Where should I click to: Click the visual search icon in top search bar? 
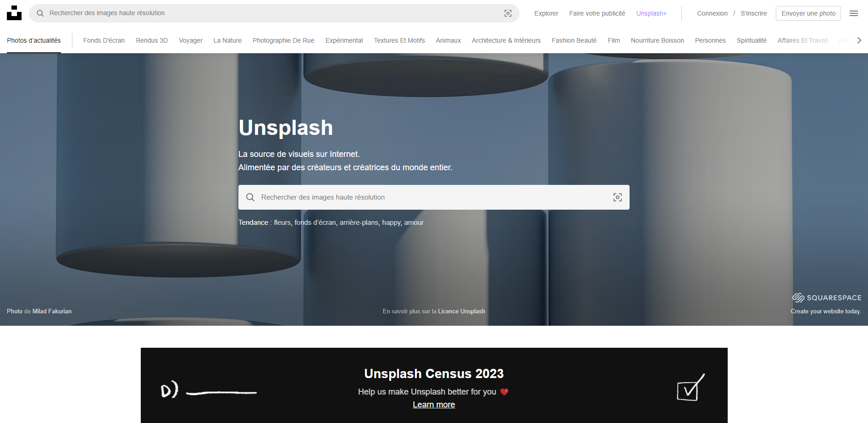click(508, 13)
